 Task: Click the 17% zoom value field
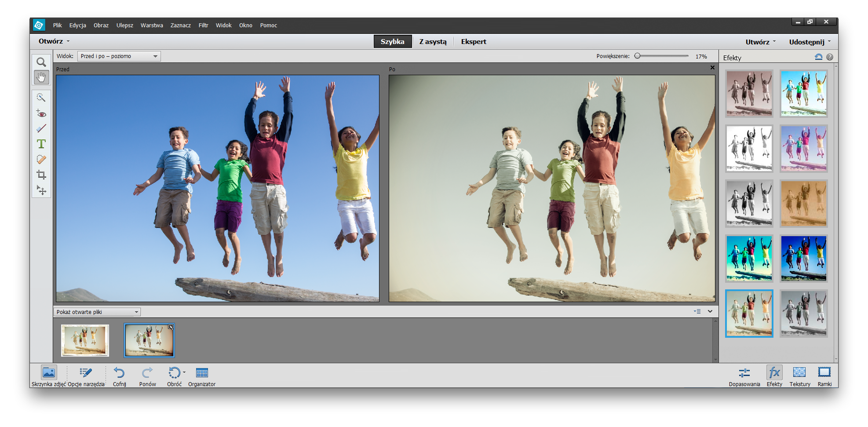tap(701, 56)
